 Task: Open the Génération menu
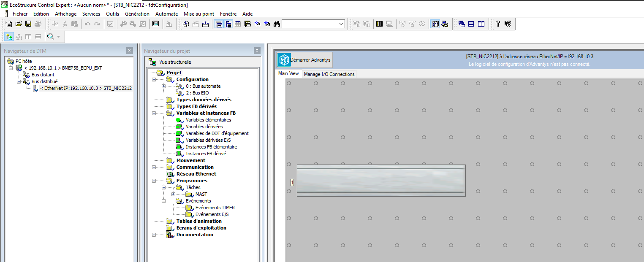(x=137, y=14)
